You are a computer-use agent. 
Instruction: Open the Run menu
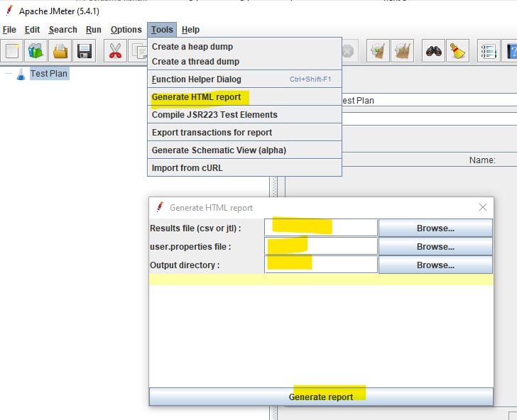click(x=94, y=30)
